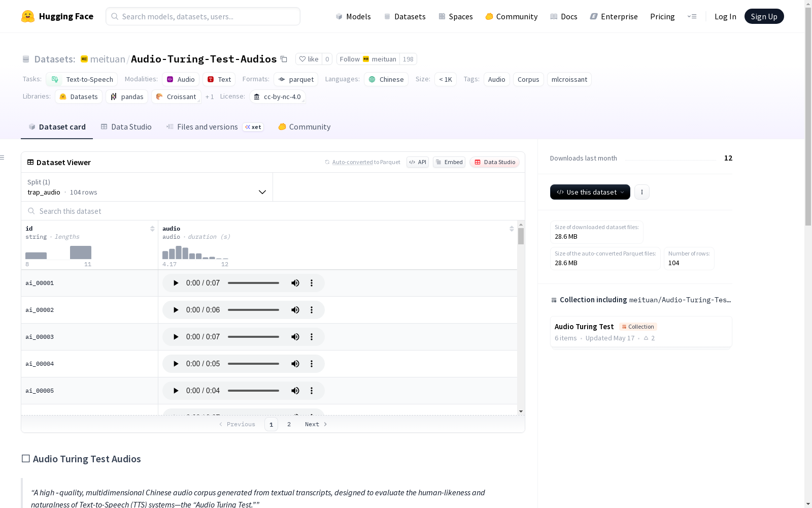
Task: Click the Hugging Face logo icon
Action: [x=28, y=16]
